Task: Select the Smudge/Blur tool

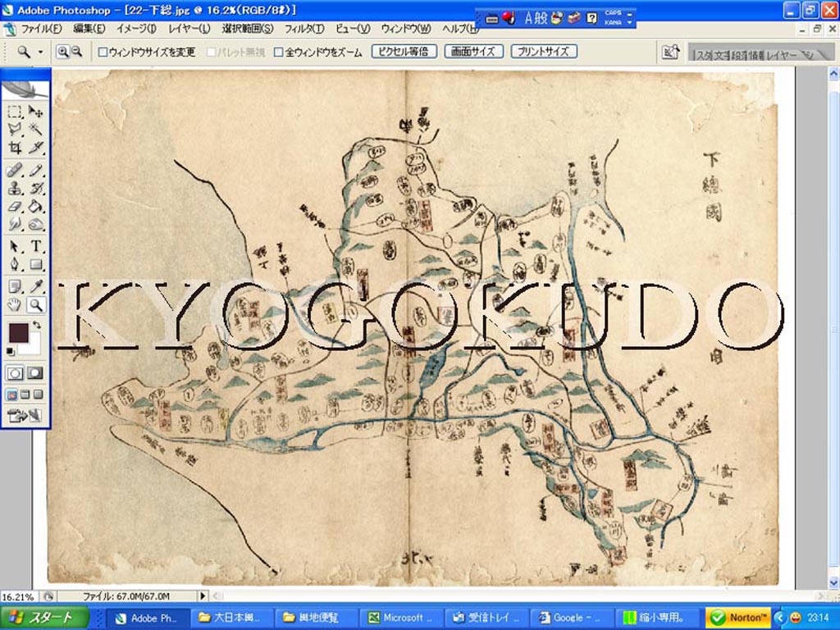Action: point(15,224)
